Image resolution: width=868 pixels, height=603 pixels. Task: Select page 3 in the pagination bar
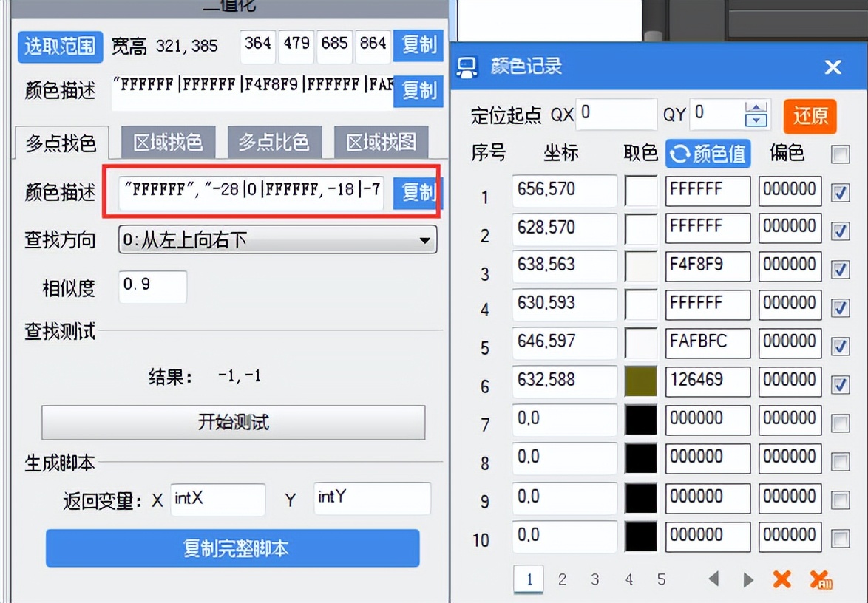(x=594, y=579)
